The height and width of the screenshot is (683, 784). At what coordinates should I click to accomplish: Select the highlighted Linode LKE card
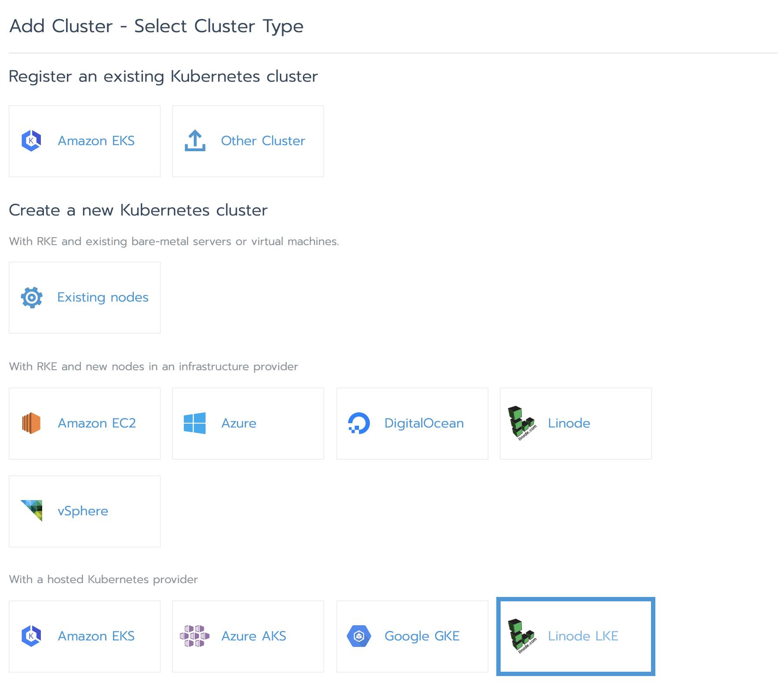tap(575, 636)
